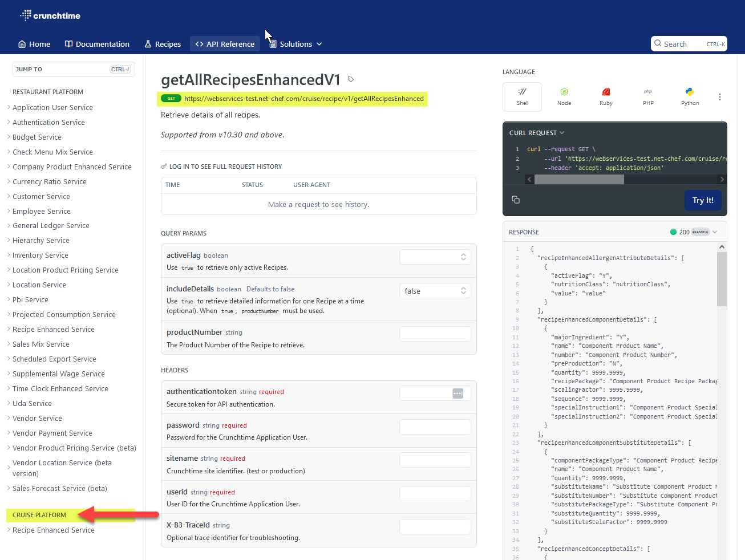Click the crunchtime logo

(x=50, y=15)
